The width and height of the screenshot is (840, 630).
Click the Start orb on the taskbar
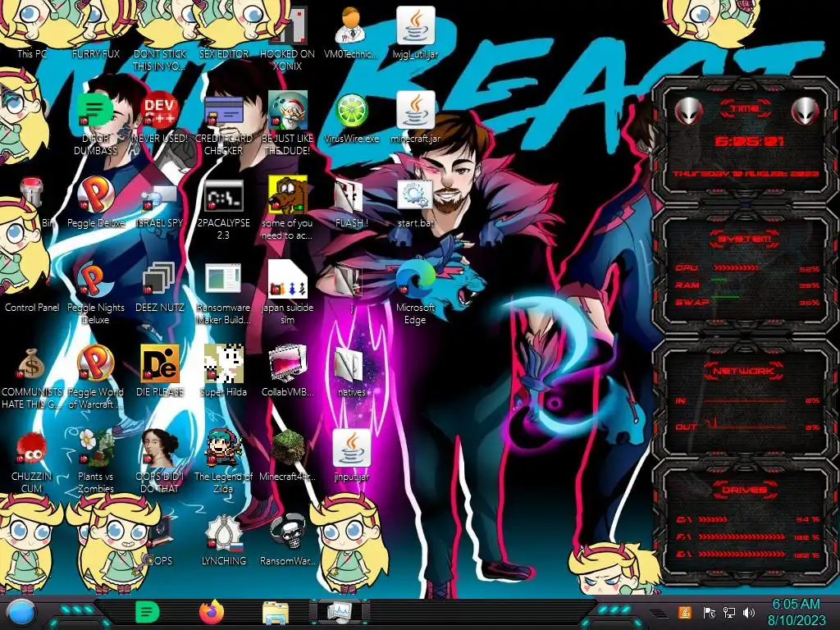(x=21, y=613)
